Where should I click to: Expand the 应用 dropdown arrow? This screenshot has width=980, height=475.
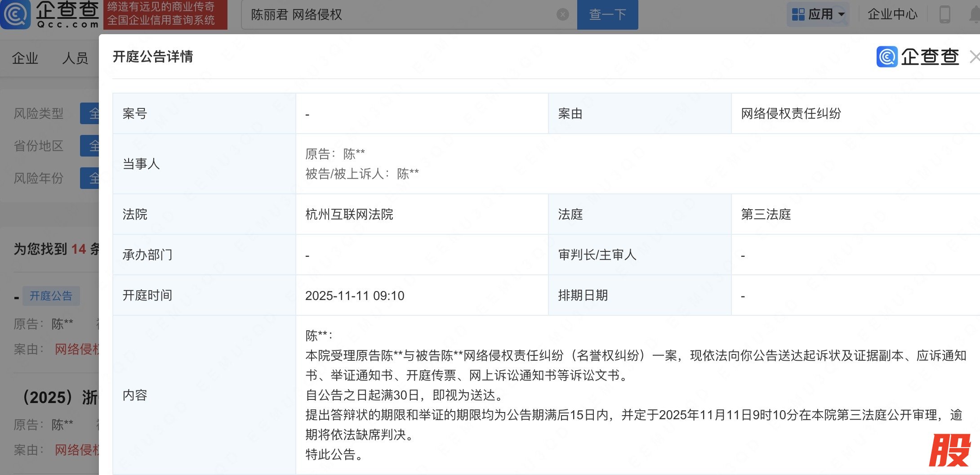click(x=842, y=14)
